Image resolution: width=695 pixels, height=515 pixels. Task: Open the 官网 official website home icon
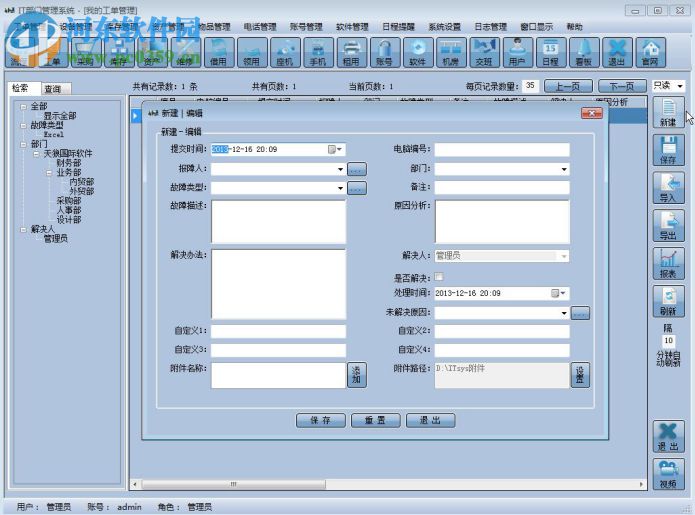[x=650, y=53]
